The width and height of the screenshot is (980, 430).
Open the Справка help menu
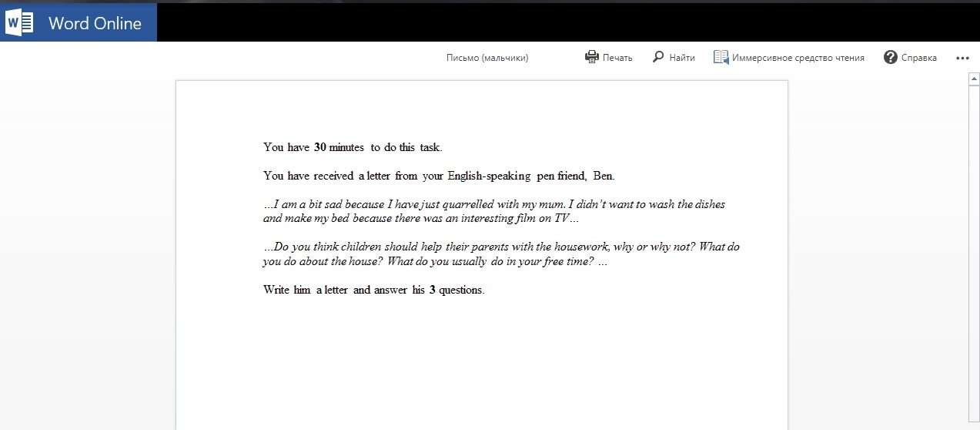click(x=911, y=57)
